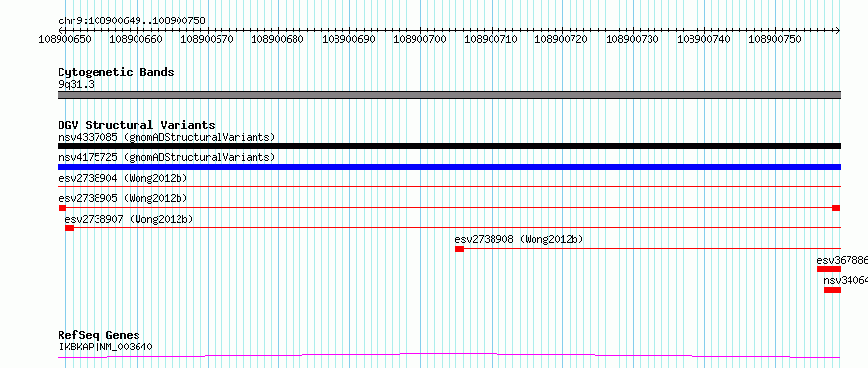Click the esv367886 variant label at right edge
868x368 pixels.
click(x=842, y=260)
